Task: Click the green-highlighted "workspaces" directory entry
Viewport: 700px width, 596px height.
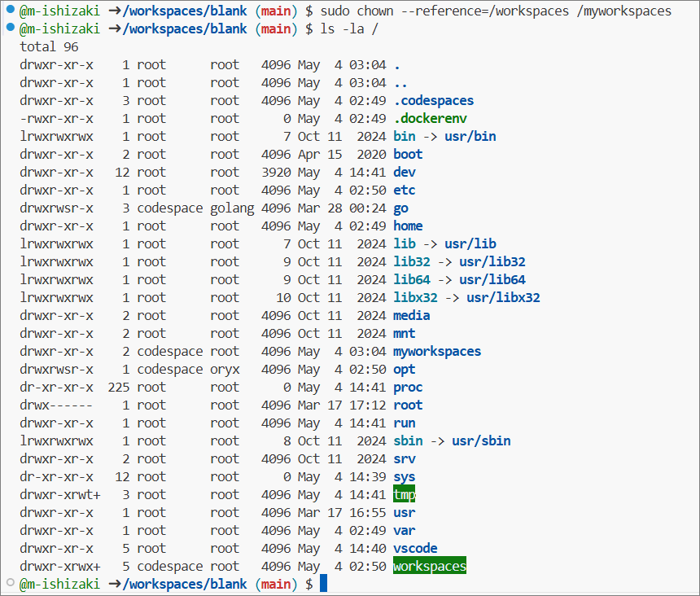Action: tap(429, 566)
